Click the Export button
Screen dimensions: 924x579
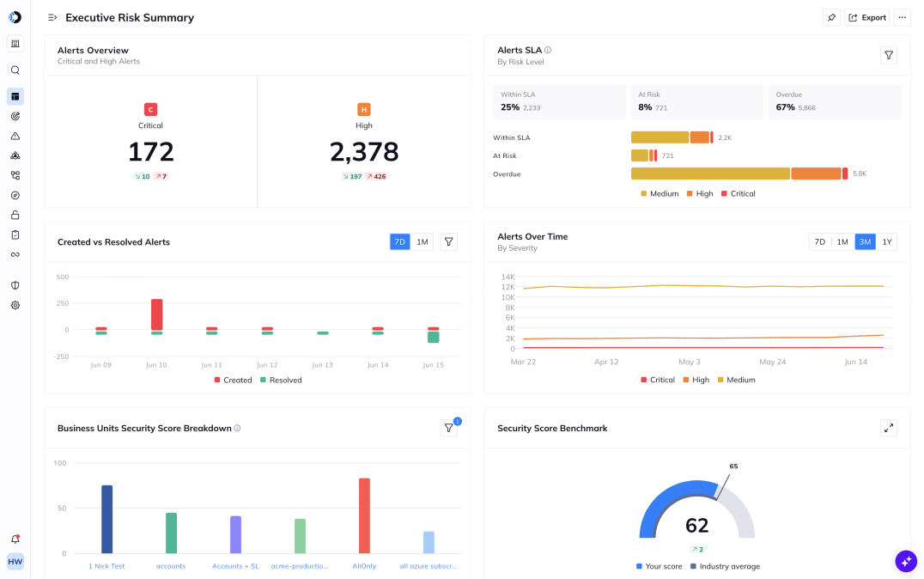[x=866, y=18]
